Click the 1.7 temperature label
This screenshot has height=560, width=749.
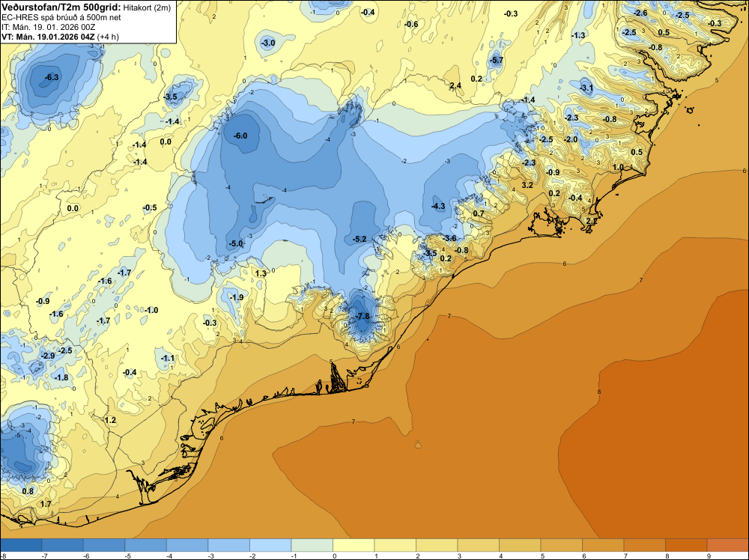[46, 504]
